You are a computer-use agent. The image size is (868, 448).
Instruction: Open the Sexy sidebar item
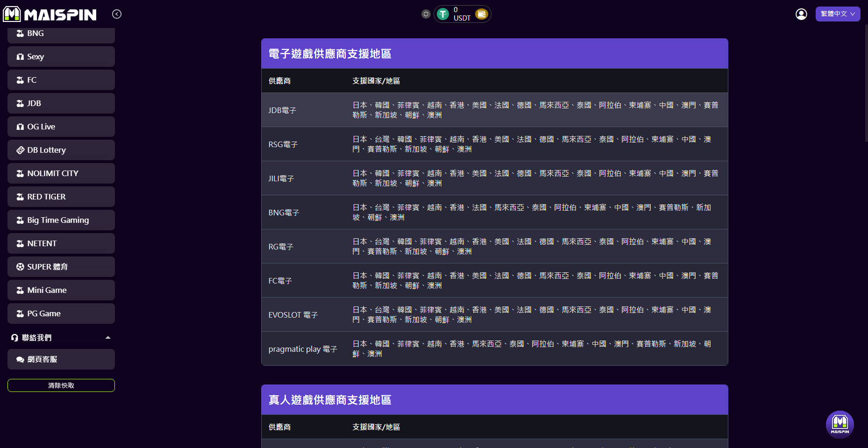[x=61, y=57]
